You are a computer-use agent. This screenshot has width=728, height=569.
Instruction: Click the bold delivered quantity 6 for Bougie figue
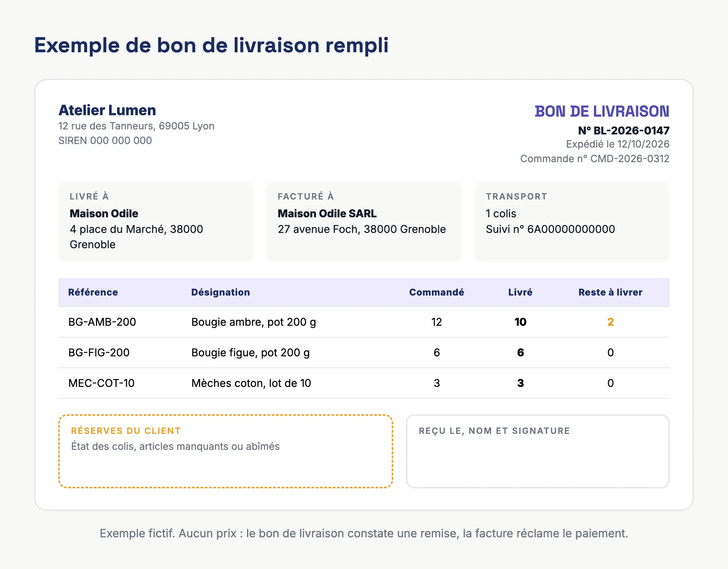(x=520, y=352)
